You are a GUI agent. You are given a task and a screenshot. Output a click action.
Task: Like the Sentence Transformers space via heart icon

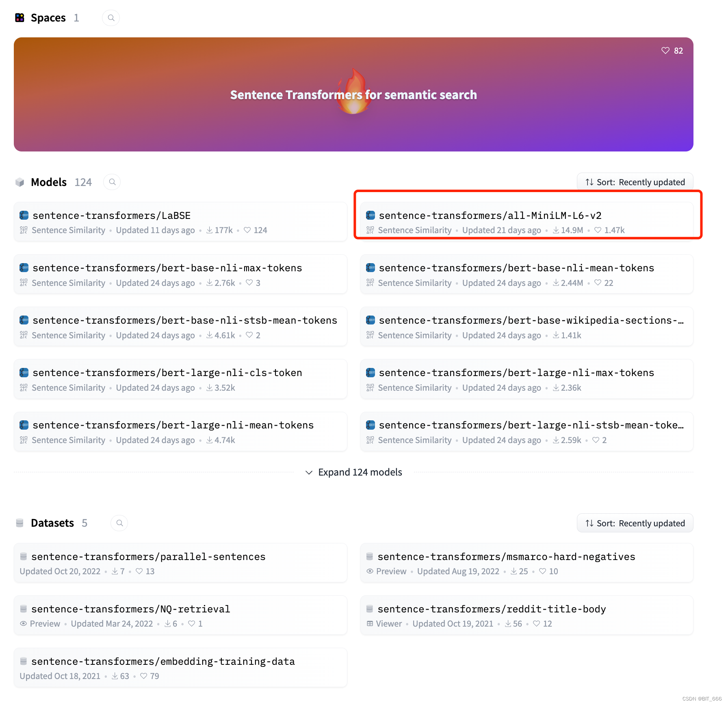pyautogui.click(x=665, y=50)
